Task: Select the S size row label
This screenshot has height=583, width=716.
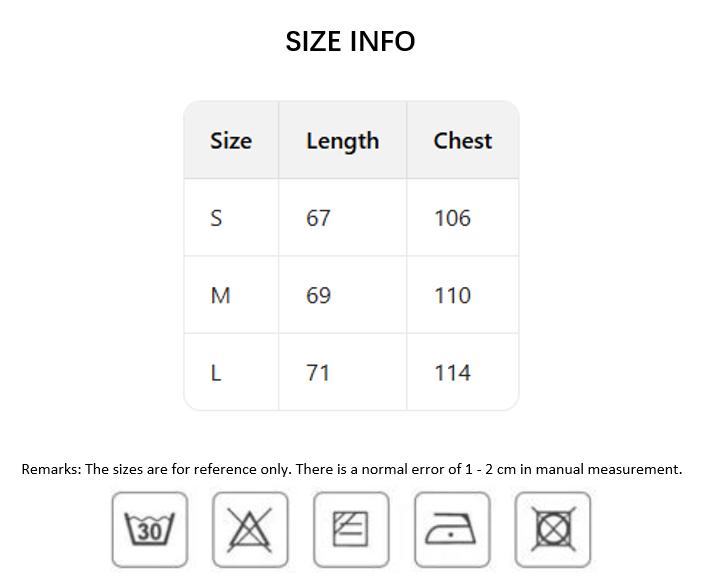Action: pyautogui.click(x=216, y=218)
